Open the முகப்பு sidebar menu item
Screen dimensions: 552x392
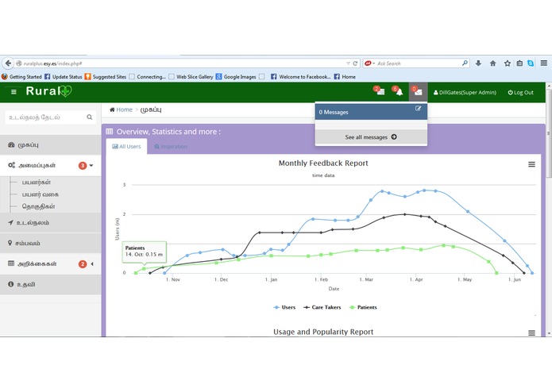(x=50, y=145)
